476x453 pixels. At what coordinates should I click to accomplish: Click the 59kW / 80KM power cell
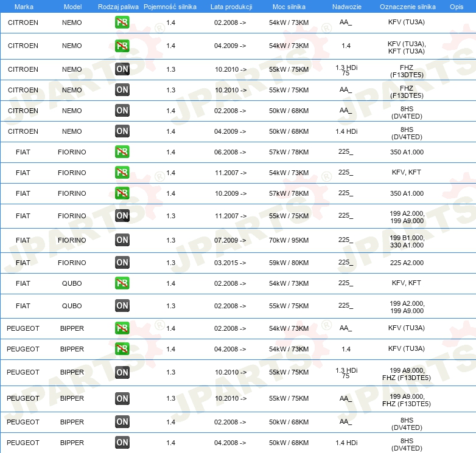pyautogui.click(x=289, y=263)
